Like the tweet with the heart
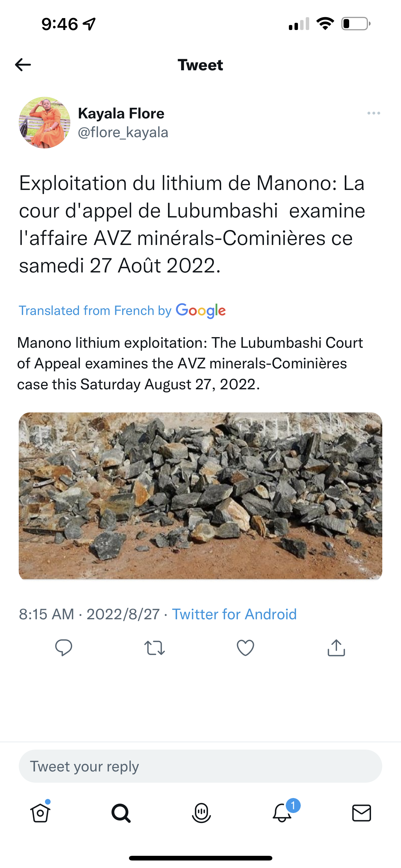This screenshot has width=401, height=868. [x=245, y=648]
